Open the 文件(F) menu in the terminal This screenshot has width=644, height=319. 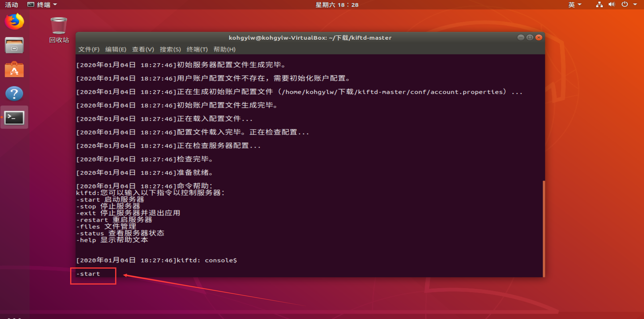89,49
